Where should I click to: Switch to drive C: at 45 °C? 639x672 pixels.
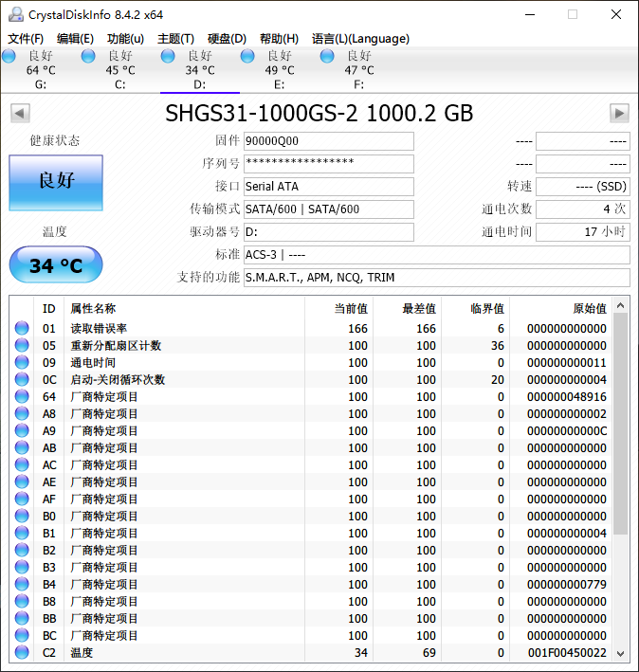click(120, 70)
